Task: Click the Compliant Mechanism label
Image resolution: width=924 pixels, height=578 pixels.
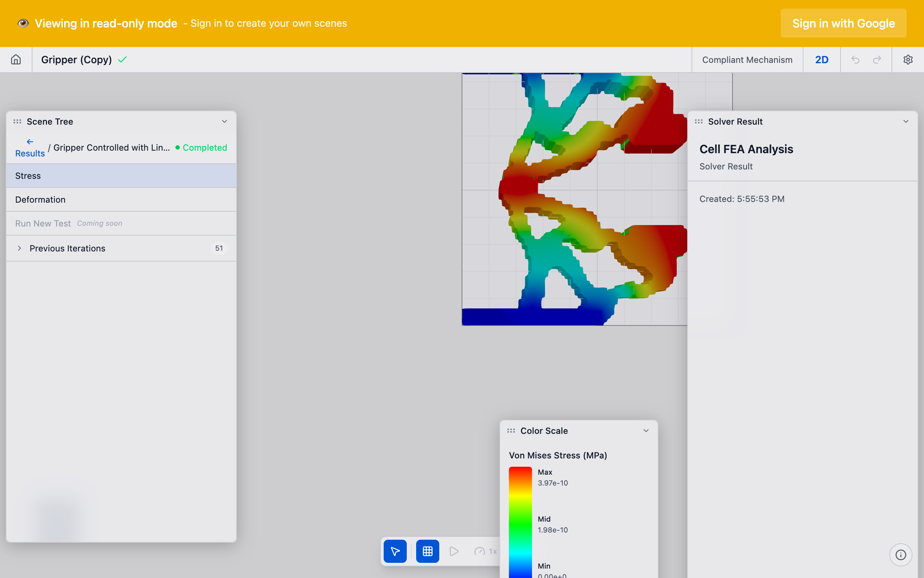Action: point(747,60)
